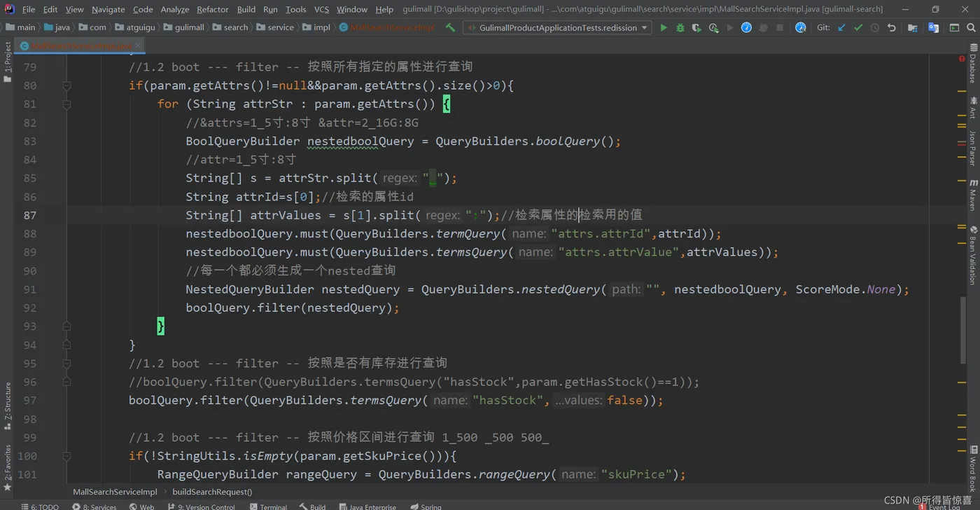Open the Maven tool window
This screenshot has height=510, width=980.
[x=973, y=195]
